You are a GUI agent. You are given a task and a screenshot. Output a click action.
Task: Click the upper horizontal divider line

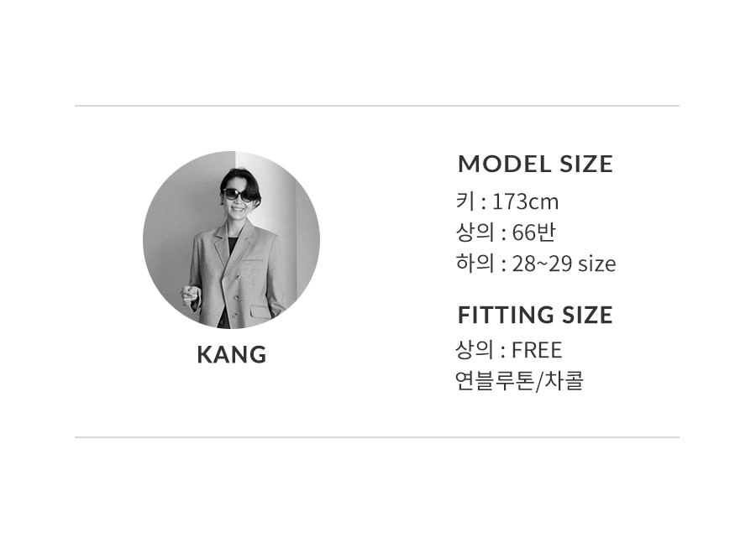(x=377, y=106)
